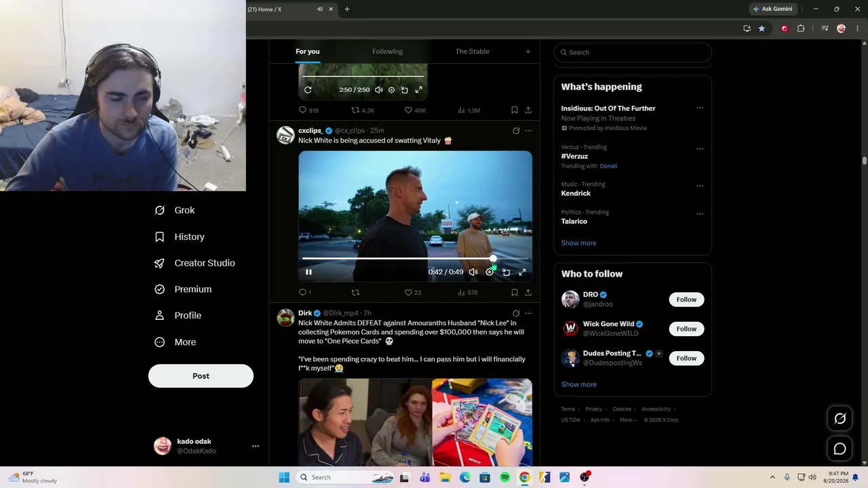Open File Explorer from the taskbar
Image resolution: width=868 pixels, height=488 pixels.
point(445,477)
